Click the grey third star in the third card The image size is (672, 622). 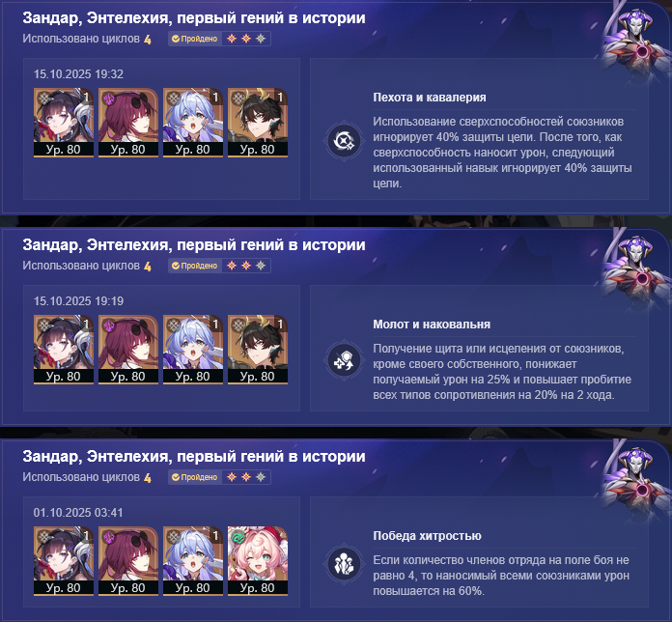pyautogui.click(x=261, y=477)
